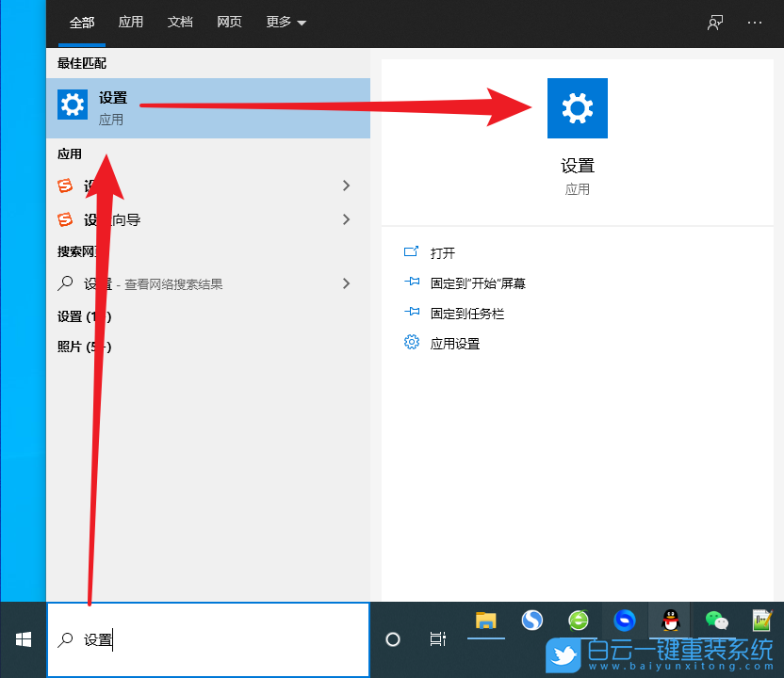The height and width of the screenshot is (678, 784).
Task: Click the Cortana circle icon on the taskbar
Action: (393, 638)
